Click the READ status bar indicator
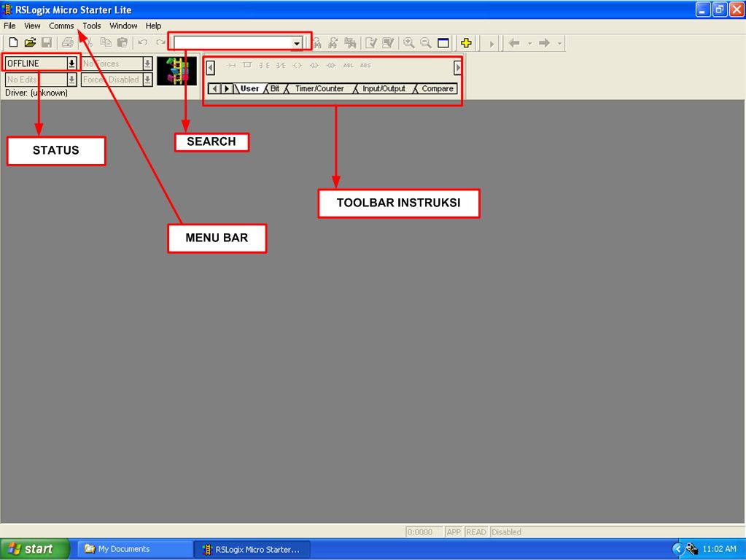This screenshot has width=746, height=560. pos(476,532)
